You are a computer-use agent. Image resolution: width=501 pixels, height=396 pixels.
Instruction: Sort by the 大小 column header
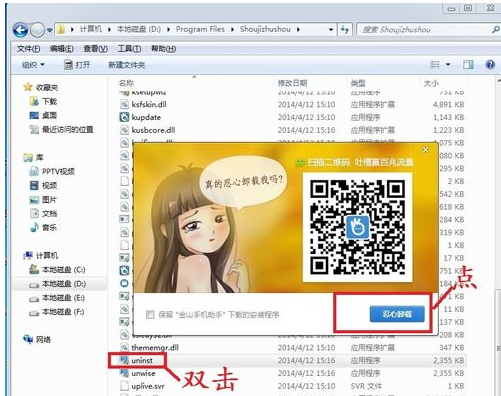click(x=431, y=83)
